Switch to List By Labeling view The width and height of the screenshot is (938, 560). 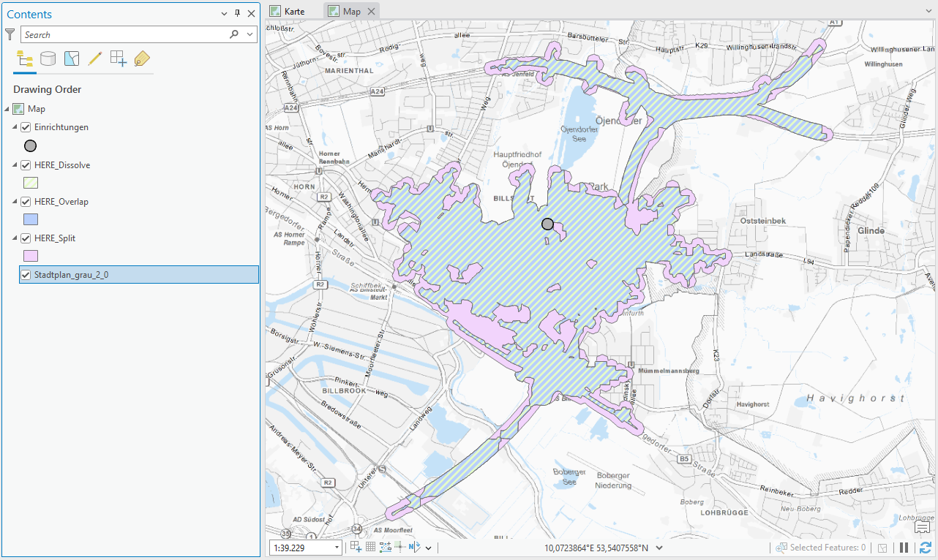click(x=142, y=58)
